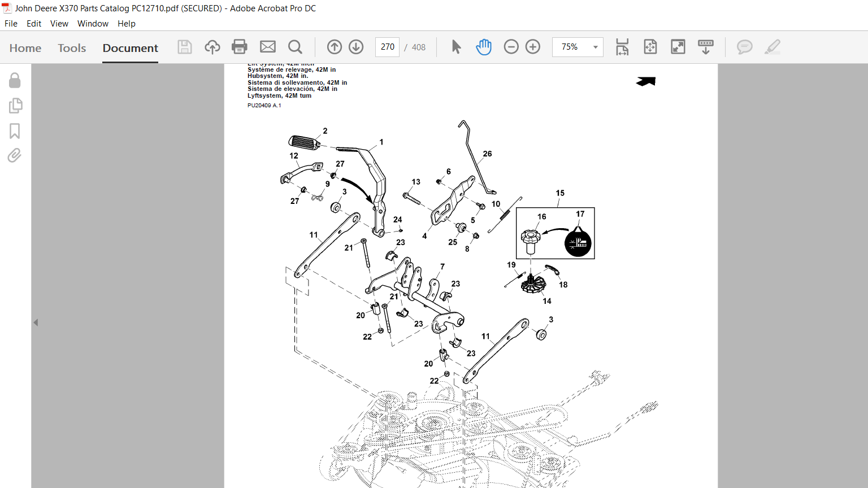Open security settings lock icon
Viewport: 868px width, 488px height.
point(15,80)
